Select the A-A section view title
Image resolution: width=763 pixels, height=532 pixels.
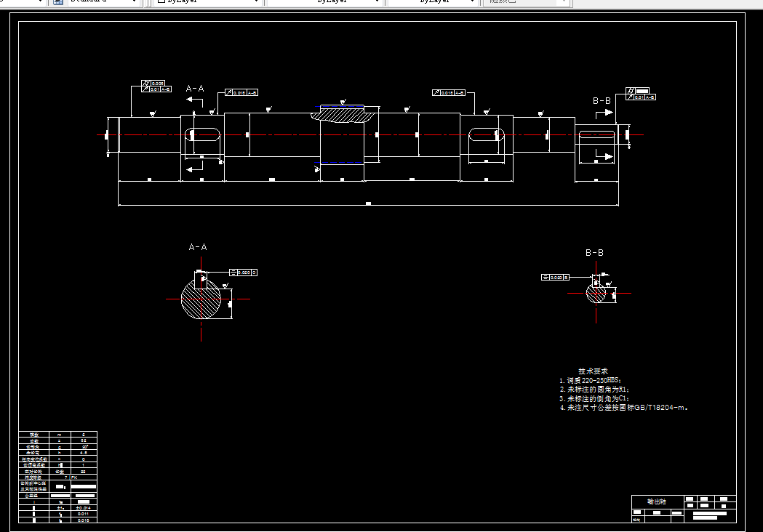pyautogui.click(x=198, y=247)
